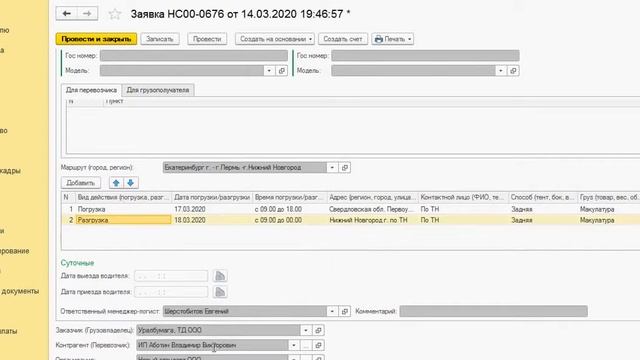Go back with the left arrow button

pyautogui.click(x=67, y=13)
